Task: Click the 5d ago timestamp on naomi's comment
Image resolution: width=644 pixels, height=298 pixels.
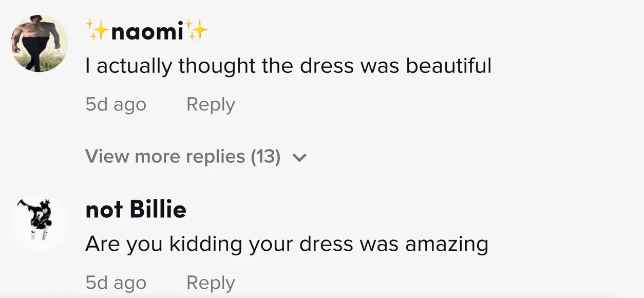Action: point(116,105)
